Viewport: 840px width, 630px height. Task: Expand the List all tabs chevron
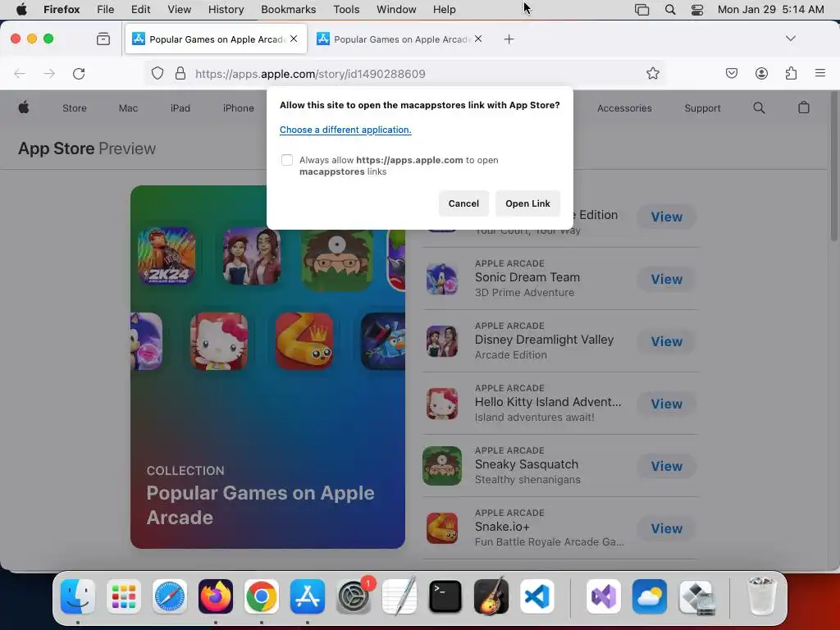(790, 39)
